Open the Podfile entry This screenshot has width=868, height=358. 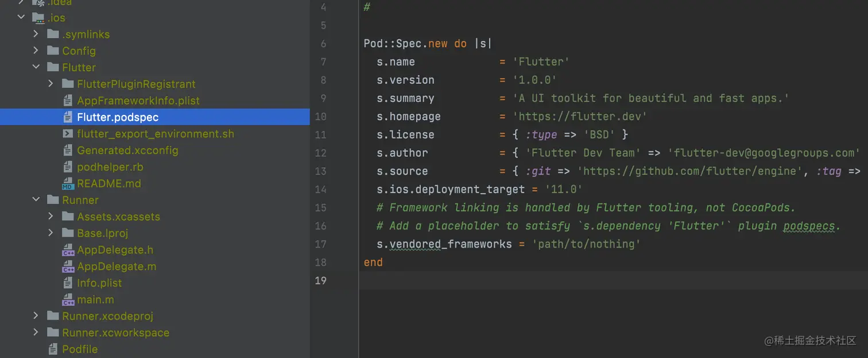80,349
